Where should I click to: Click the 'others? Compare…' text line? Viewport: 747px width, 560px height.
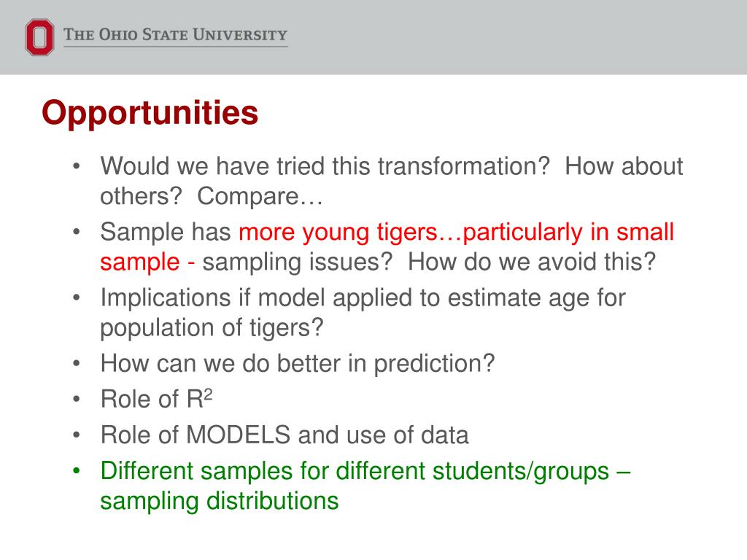[x=212, y=196]
